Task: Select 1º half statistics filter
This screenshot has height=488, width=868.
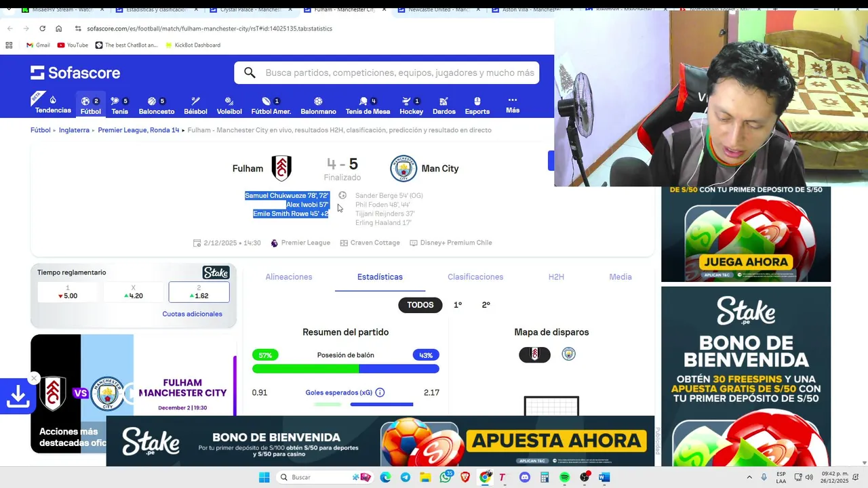Action: tap(458, 305)
